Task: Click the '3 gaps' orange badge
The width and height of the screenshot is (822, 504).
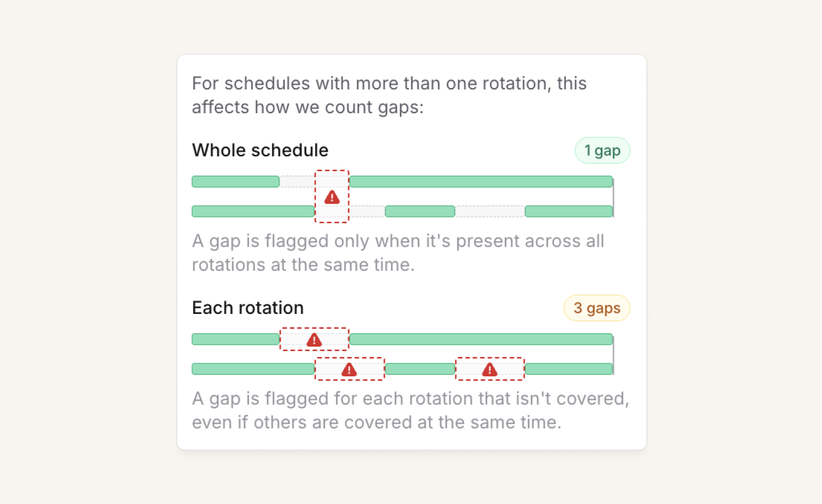Action: (x=597, y=308)
